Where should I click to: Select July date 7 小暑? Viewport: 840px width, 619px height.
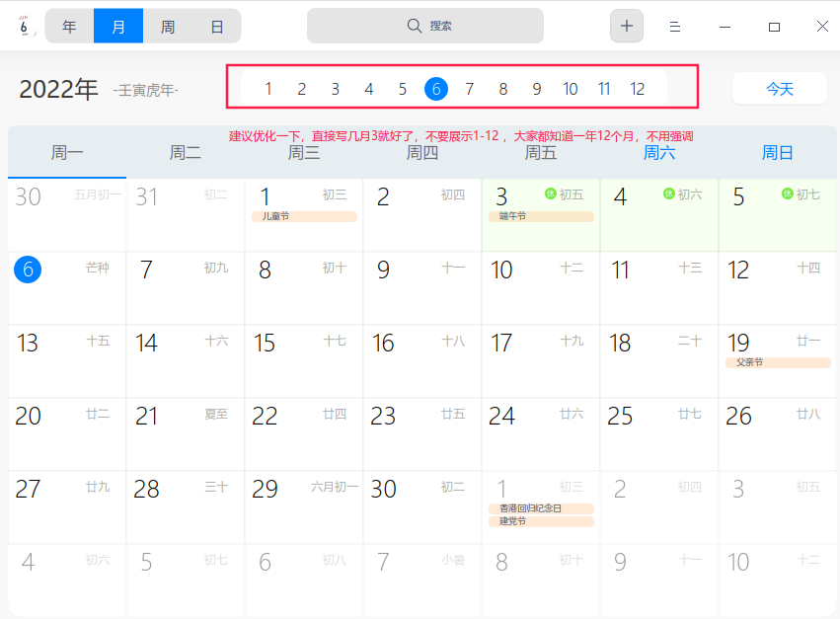[422, 580]
